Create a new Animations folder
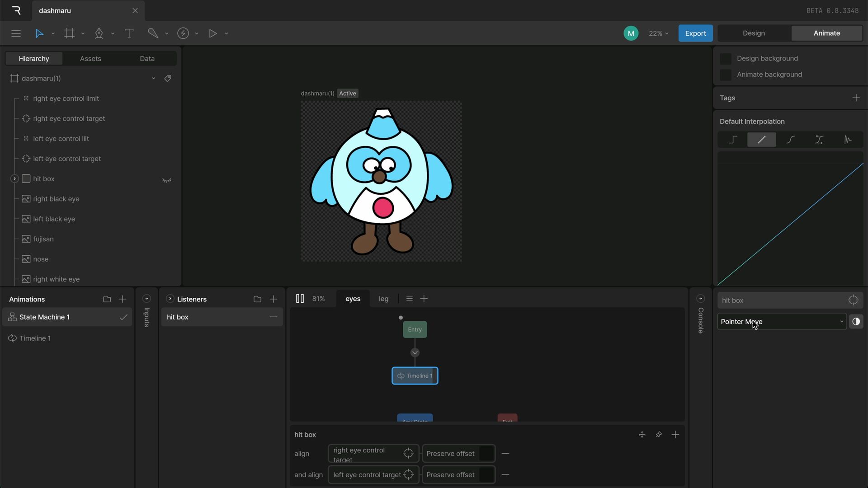This screenshot has height=488, width=868. point(107,299)
